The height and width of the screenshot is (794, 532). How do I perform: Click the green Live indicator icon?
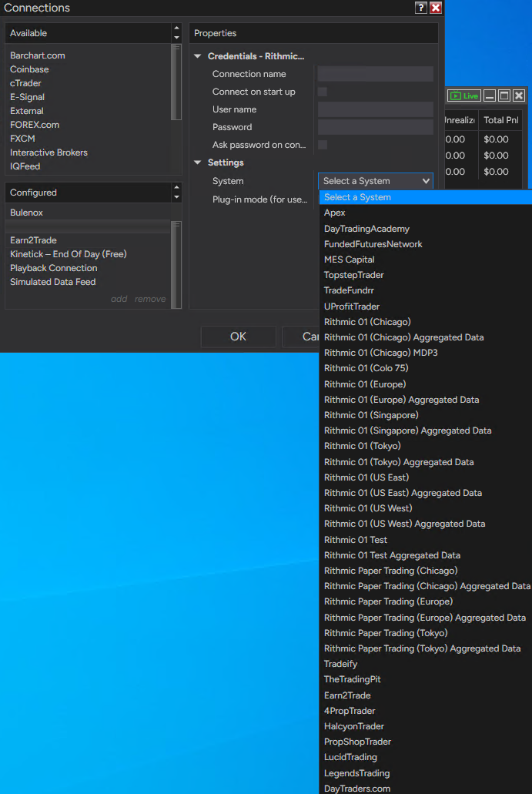(x=464, y=95)
